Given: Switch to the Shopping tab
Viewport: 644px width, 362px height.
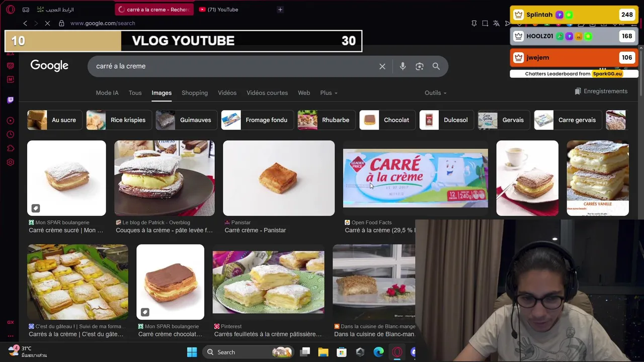Looking at the screenshot, I should 195,93.
